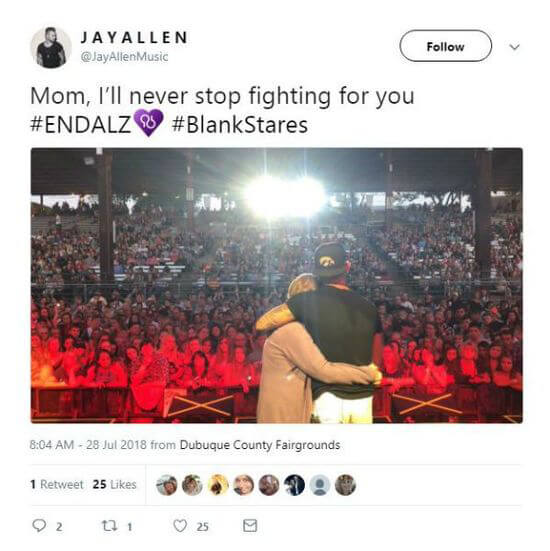
Task: Open direct message envelope icon
Action: coord(250,526)
